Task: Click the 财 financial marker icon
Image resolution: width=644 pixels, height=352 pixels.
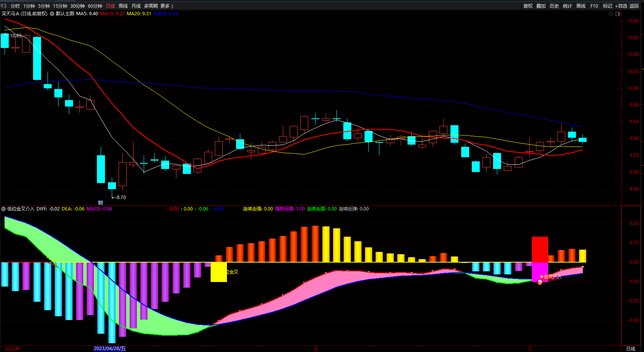Action: tap(100, 202)
